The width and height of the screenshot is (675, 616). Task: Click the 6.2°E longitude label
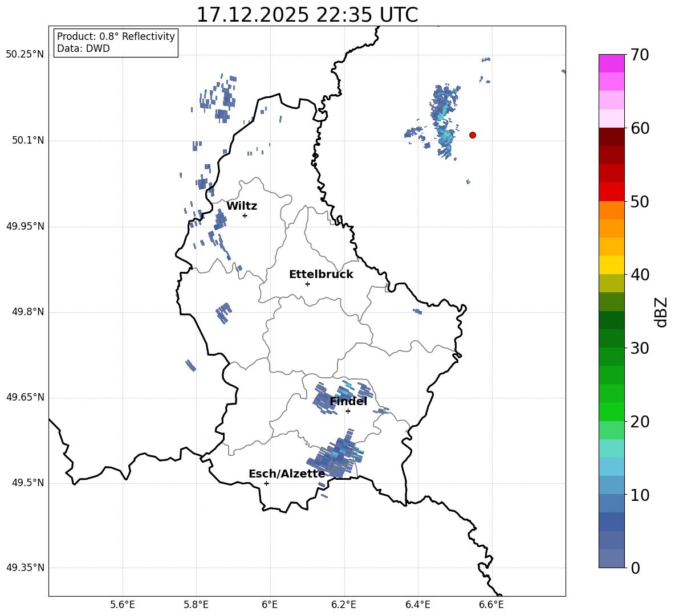(x=344, y=605)
